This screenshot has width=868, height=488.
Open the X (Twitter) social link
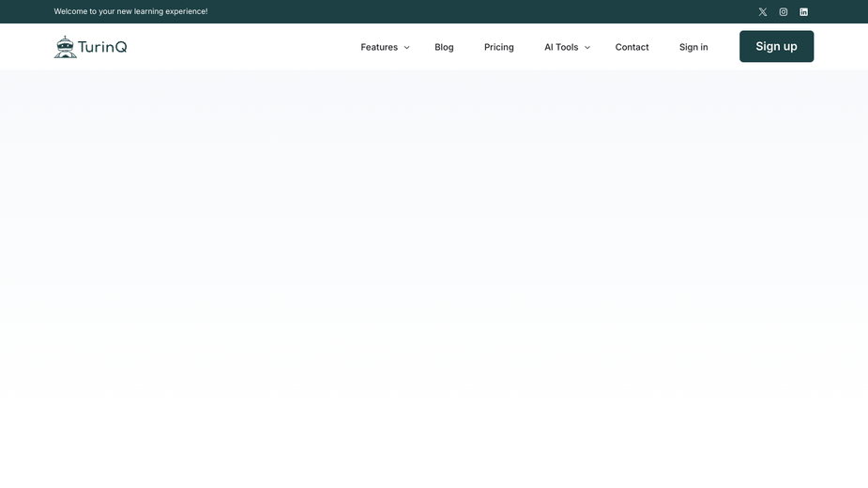point(762,11)
